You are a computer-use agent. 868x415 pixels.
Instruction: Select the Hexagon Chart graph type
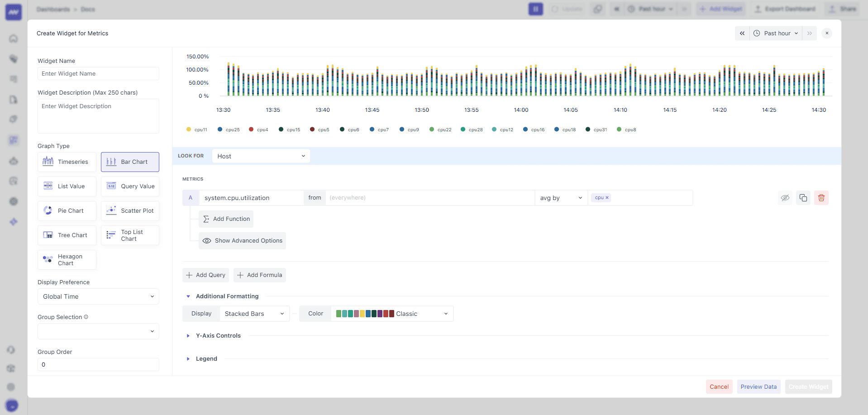coord(67,259)
